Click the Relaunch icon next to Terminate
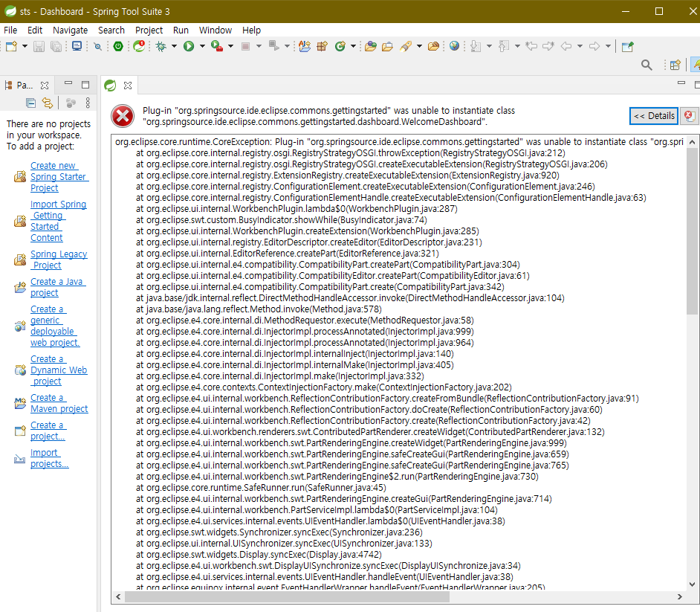Image resolution: width=700 pixels, height=612 pixels. tap(273, 45)
